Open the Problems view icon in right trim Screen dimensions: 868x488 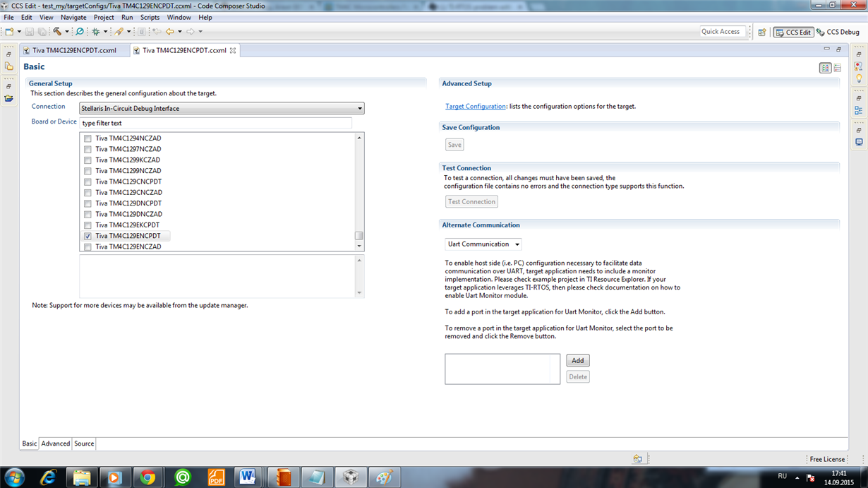(859, 66)
